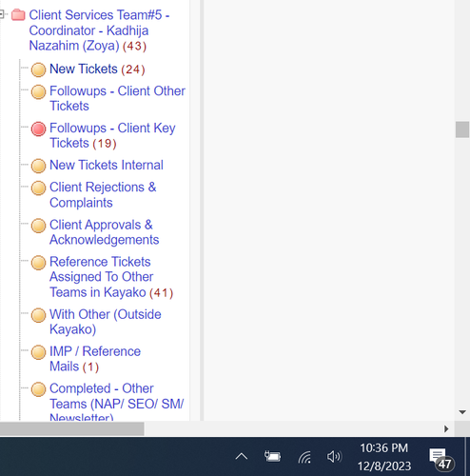Click the yellow circle beside IMP / Reference Mails
470x476 pixels.
pyautogui.click(x=38, y=352)
